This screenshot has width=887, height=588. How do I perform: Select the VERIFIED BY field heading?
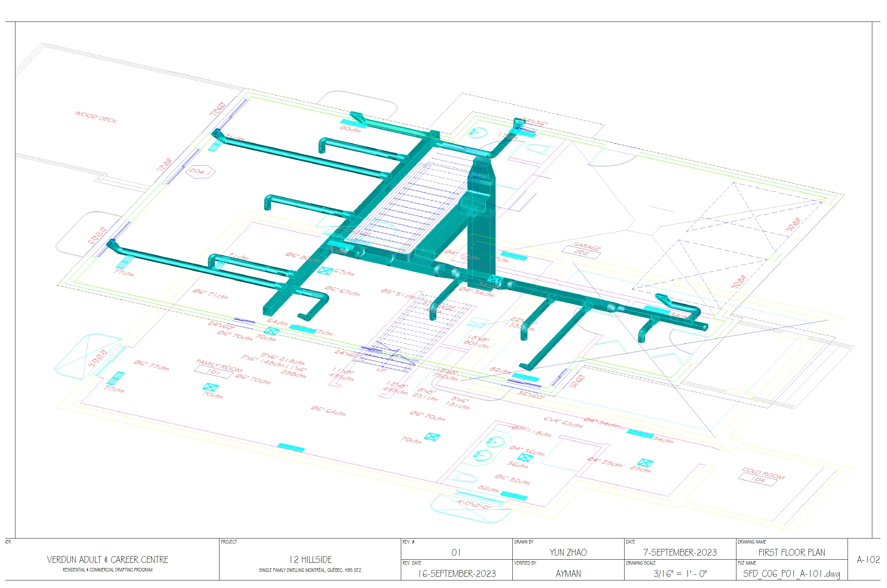tap(525, 563)
